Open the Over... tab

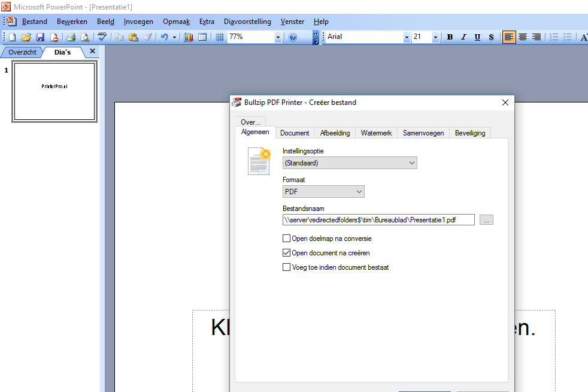[x=250, y=122]
